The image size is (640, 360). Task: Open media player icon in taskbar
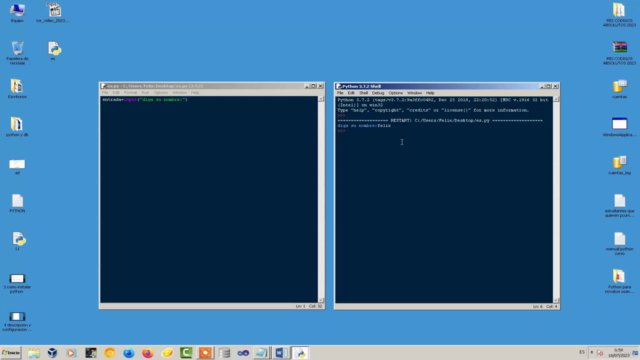click(x=71, y=353)
